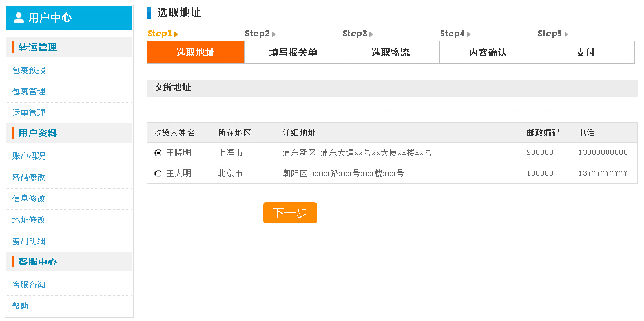Switch to the 支付 step tab

[586, 52]
